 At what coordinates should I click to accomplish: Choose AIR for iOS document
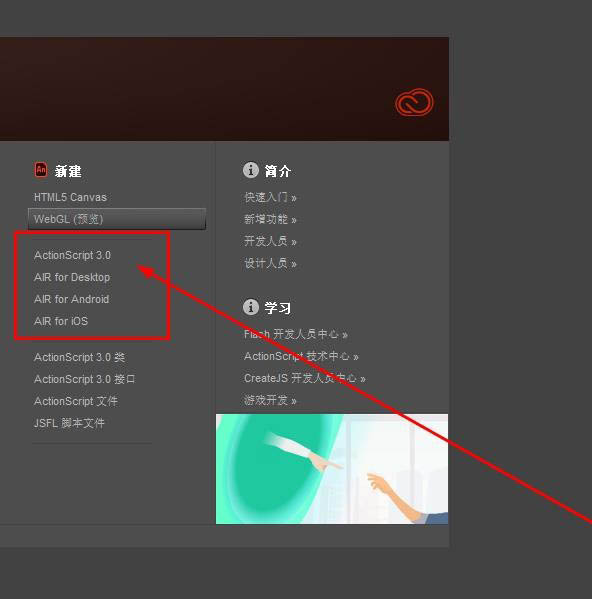(61, 321)
